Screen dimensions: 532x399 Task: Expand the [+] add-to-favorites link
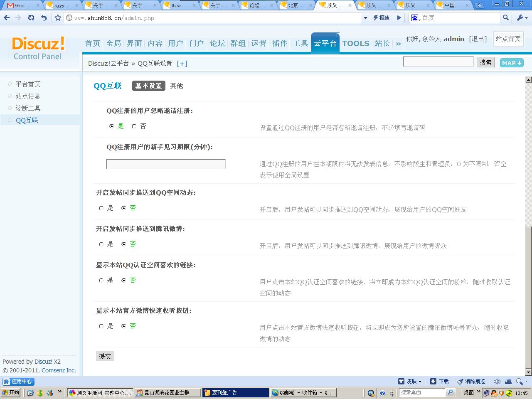pos(182,64)
